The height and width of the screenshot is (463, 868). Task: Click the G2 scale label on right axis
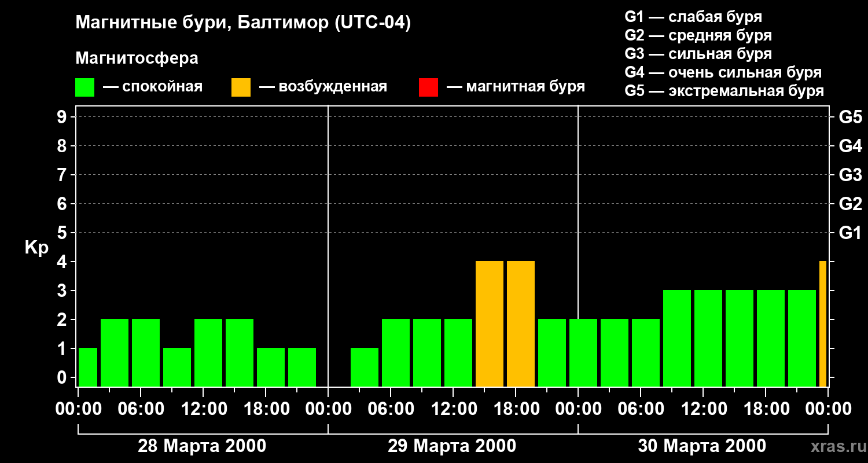[x=850, y=204]
